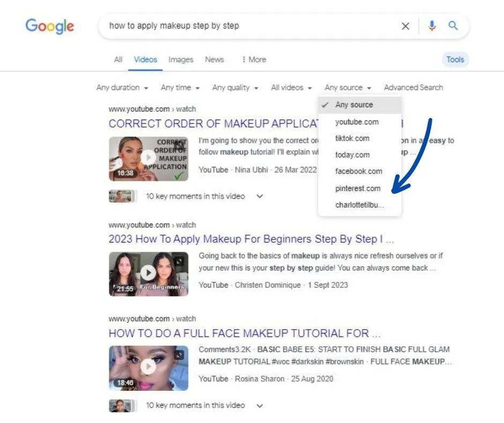
Task: Filter source by youtube.com
Action: [360, 122]
